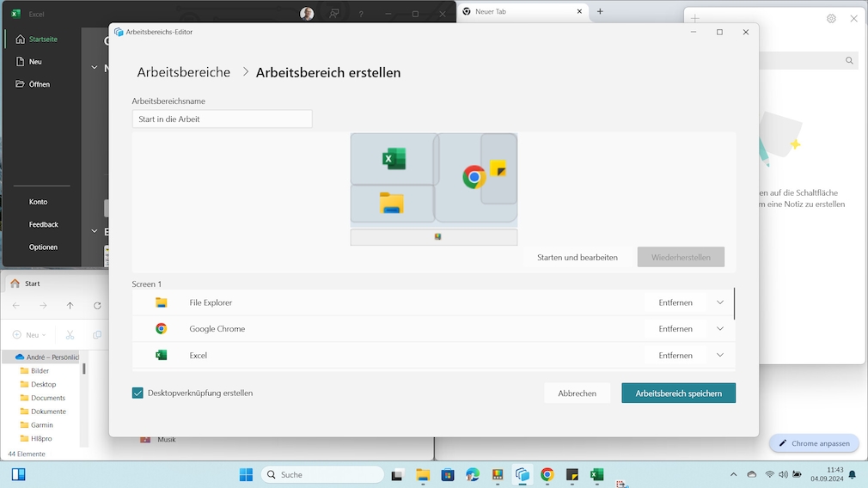The height and width of the screenshot is (488, 868).
Task: Open the Dokumente folder in Explorer tree
Action: pyautogui.click(x=43, y=411)
